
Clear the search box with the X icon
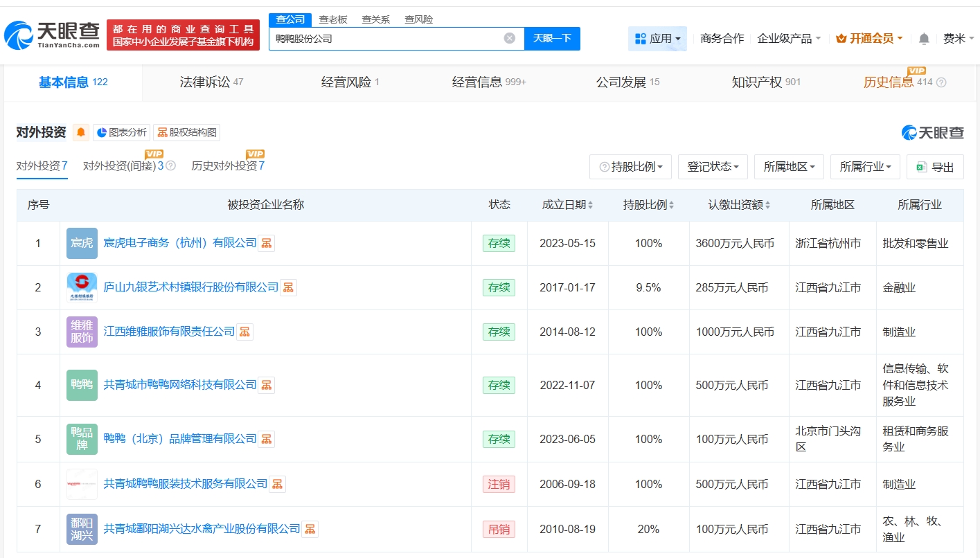coord(509,39)
